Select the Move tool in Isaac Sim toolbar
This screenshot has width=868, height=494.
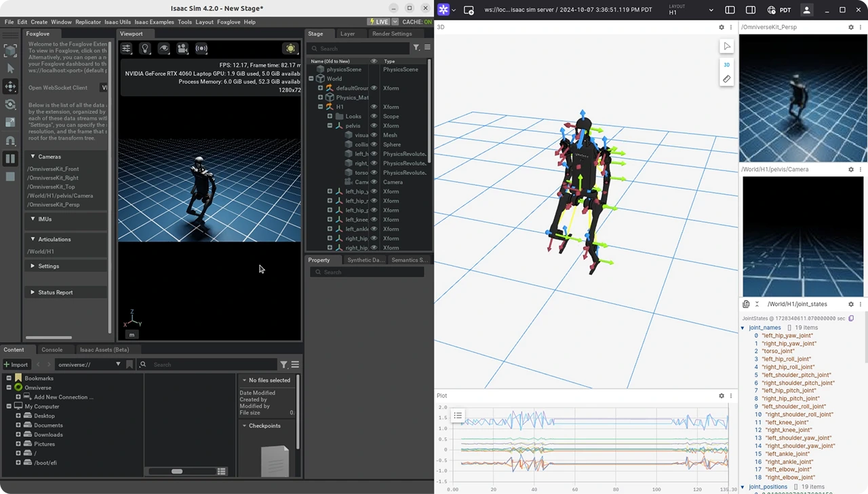[x=10, y=86]
